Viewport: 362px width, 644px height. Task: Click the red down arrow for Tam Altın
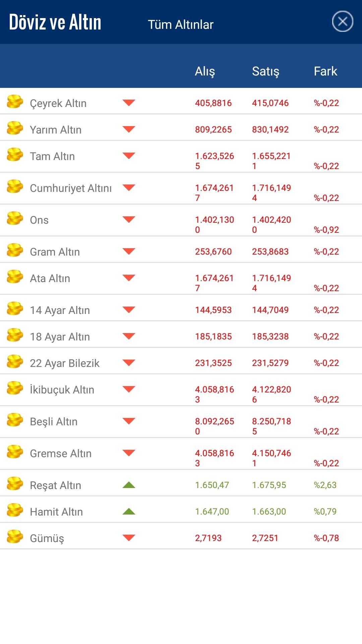coord(129,156)
